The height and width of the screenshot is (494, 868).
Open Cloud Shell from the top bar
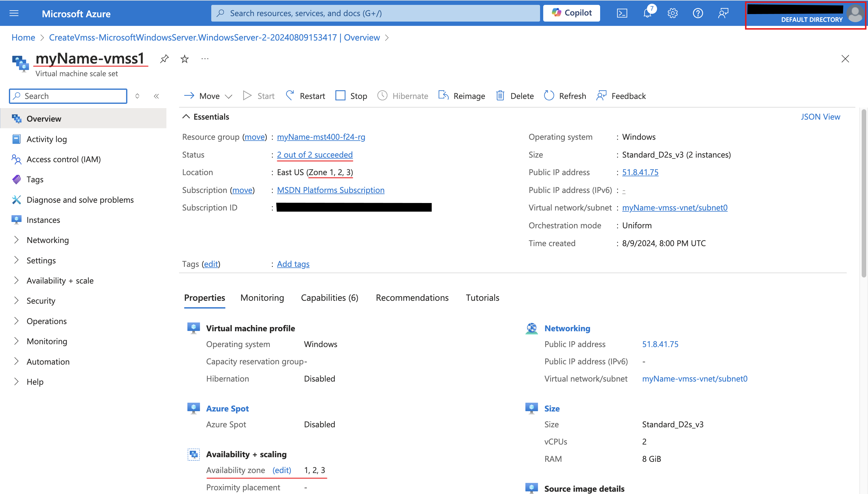pyautogui.click(x=622, y=13)
